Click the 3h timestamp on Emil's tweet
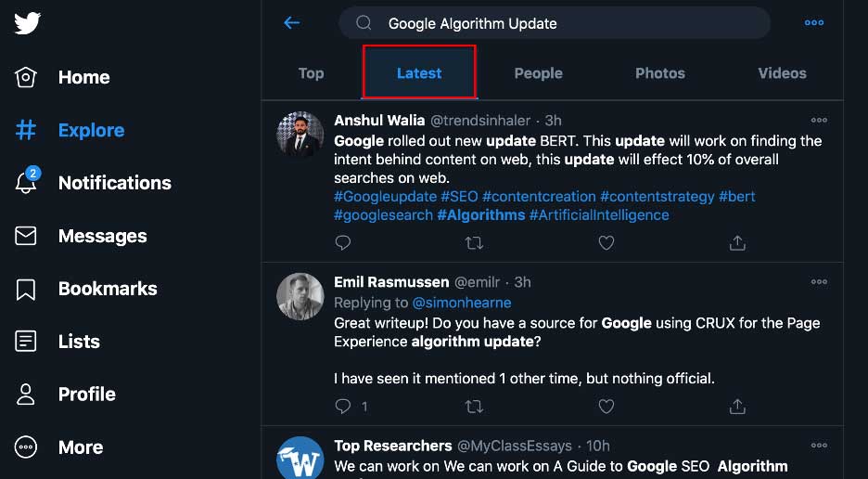Viewport: 868px width, 479px height. (522, 282)
